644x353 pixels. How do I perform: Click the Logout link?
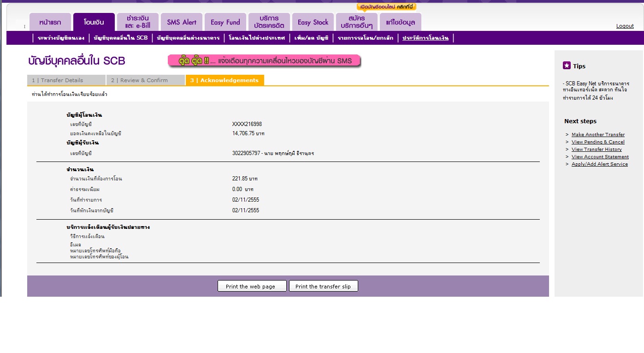click(625, 26)
